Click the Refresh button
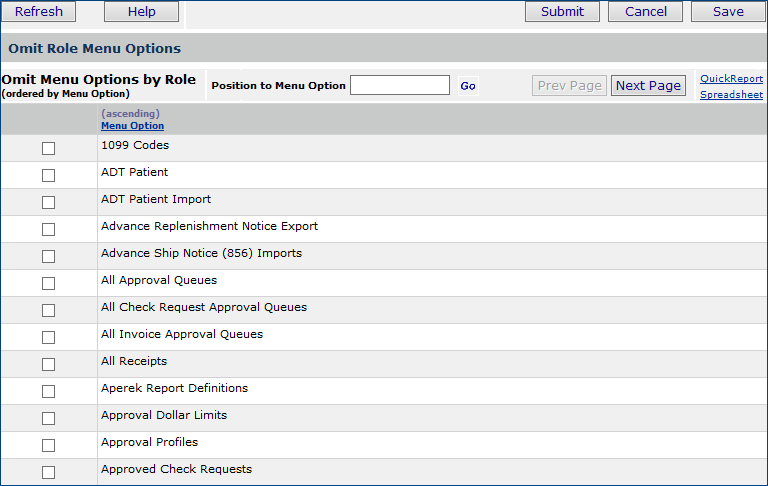This screenshot has height=486, width=768. pyautogui.click(x=39, y=12)
